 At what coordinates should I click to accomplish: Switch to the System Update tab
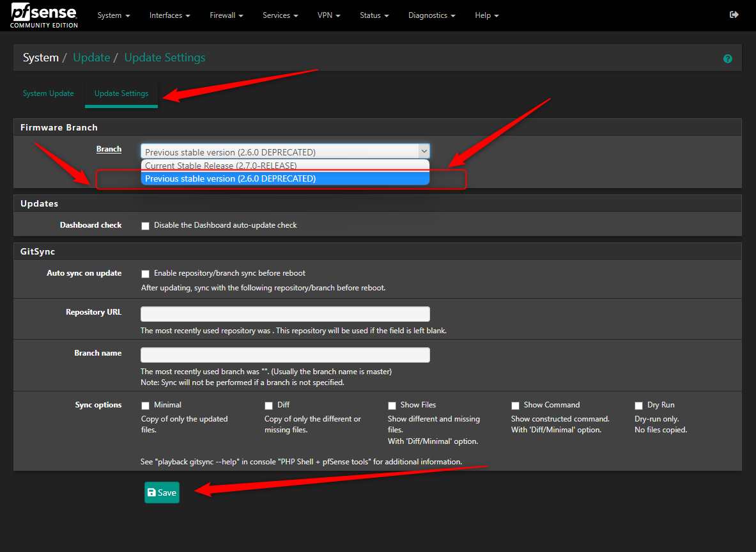48,93
